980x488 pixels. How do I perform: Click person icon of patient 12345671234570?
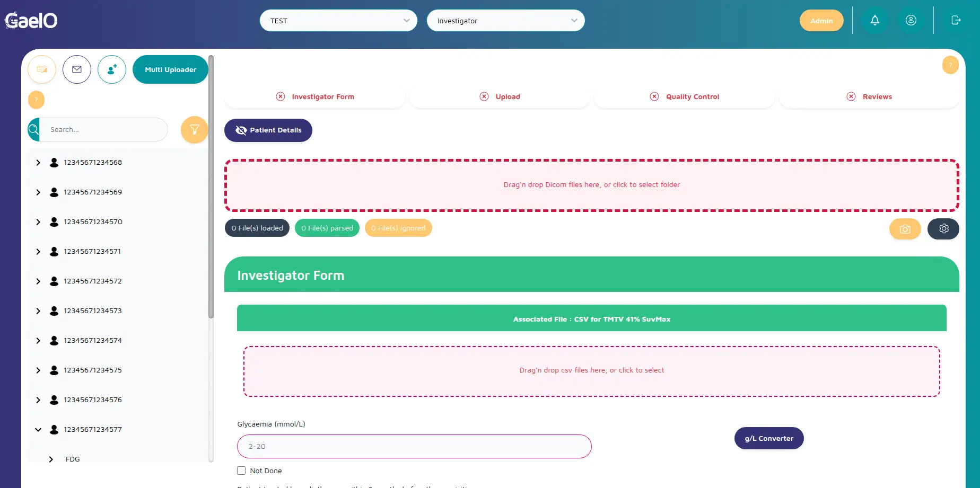[x=54, y=221]
